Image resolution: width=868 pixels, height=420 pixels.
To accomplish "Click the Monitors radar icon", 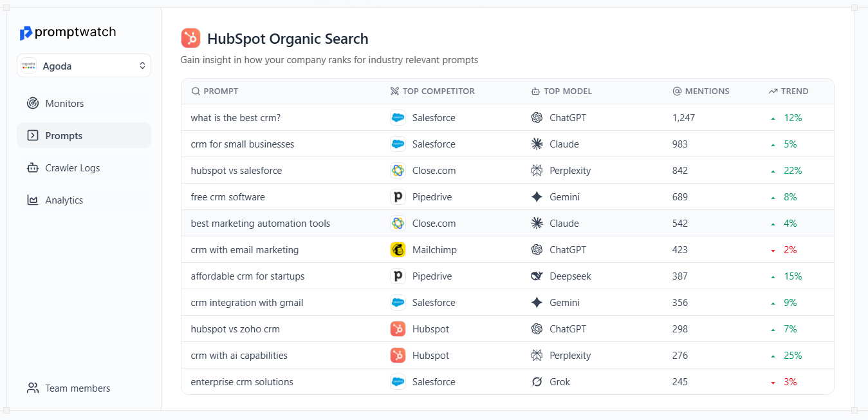I will (33, 104).
